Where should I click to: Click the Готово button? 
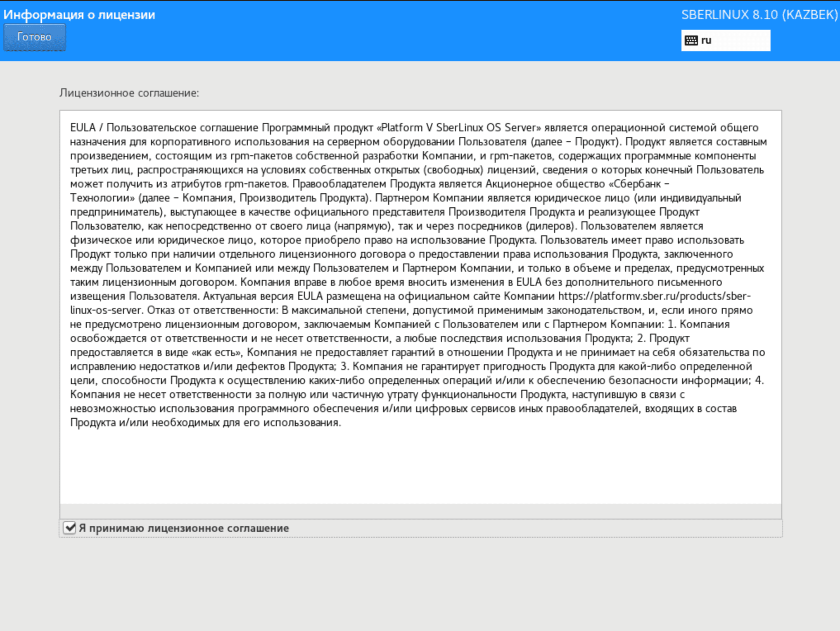point(35,37)
